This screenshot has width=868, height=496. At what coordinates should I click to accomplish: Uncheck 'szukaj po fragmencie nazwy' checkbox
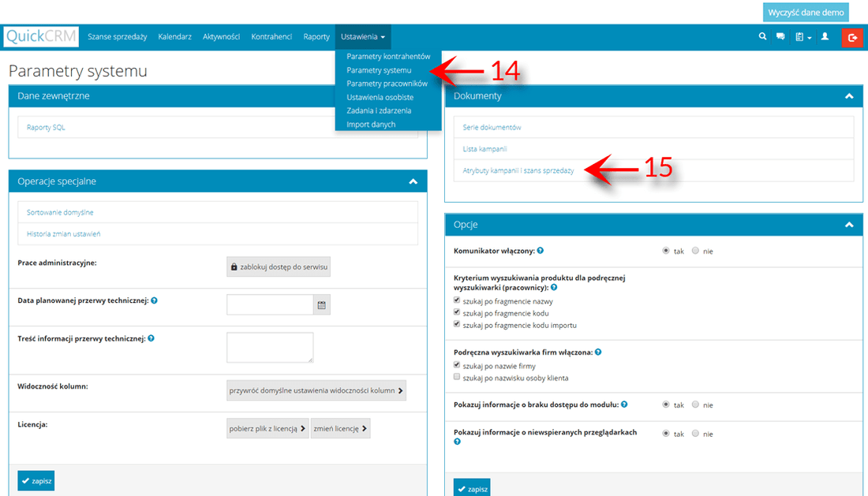tap(458, 301)
